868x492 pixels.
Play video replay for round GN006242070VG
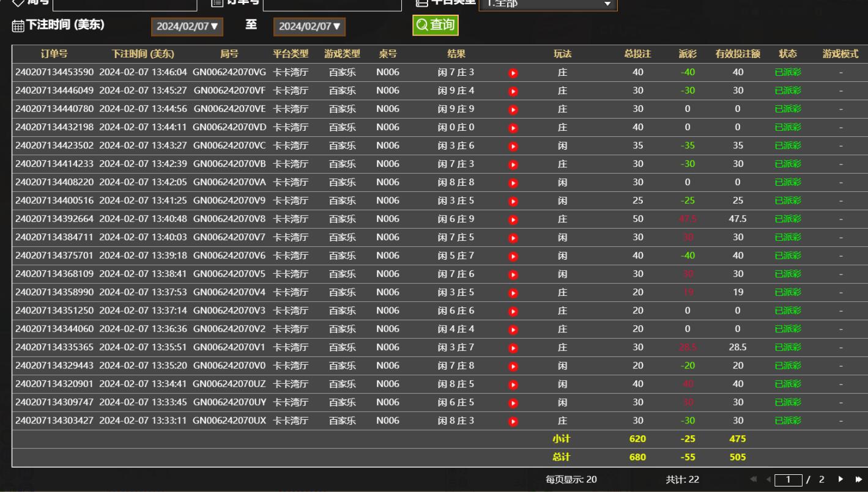(513, 73)
